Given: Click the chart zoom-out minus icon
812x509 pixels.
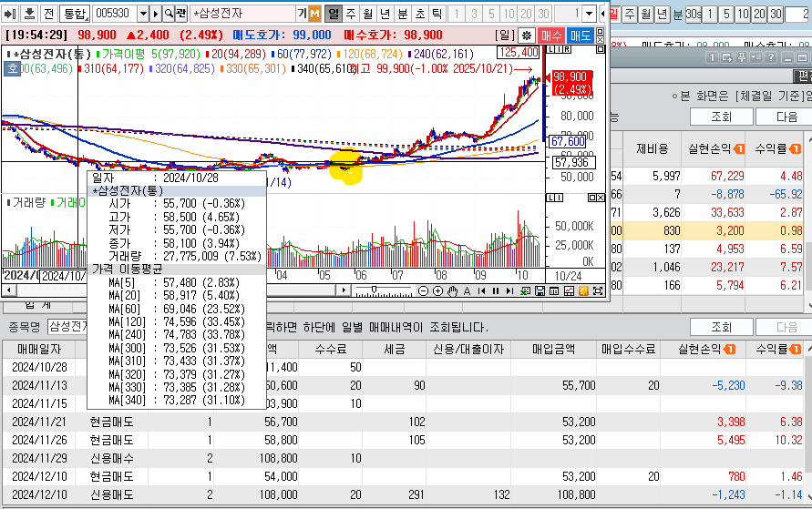Looking at the screenshot, I should coord(424,290).
